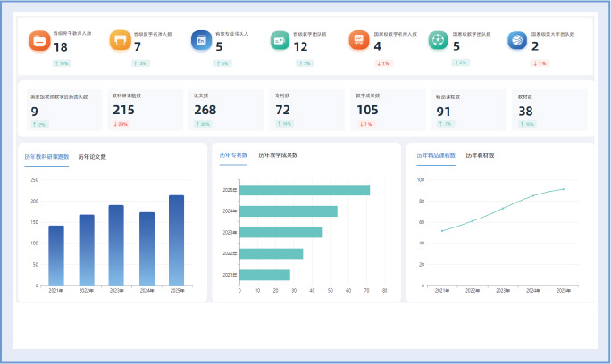Select the 历年专利数 tab
This screenshot has height=364, width=611.
click(233, 155)
